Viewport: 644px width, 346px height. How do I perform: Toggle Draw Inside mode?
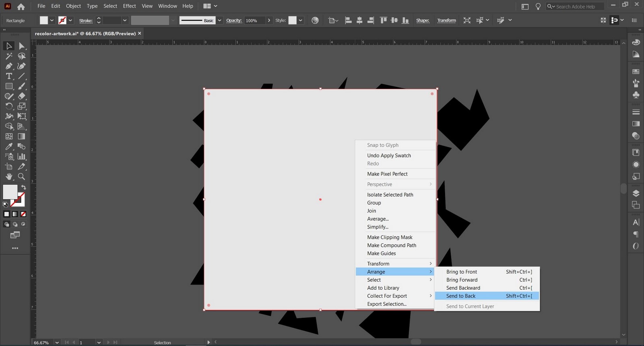point(23,224)
